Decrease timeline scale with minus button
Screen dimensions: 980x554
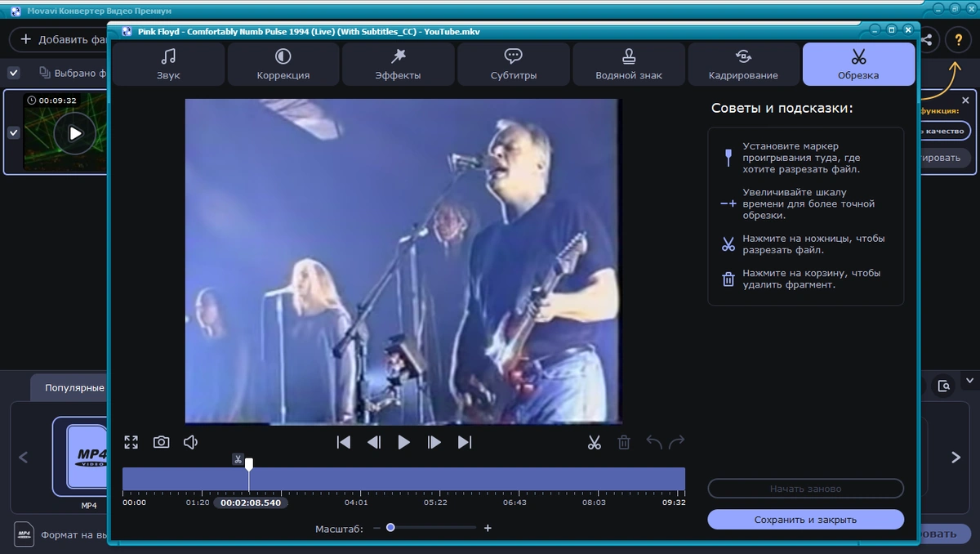[376, 528]
